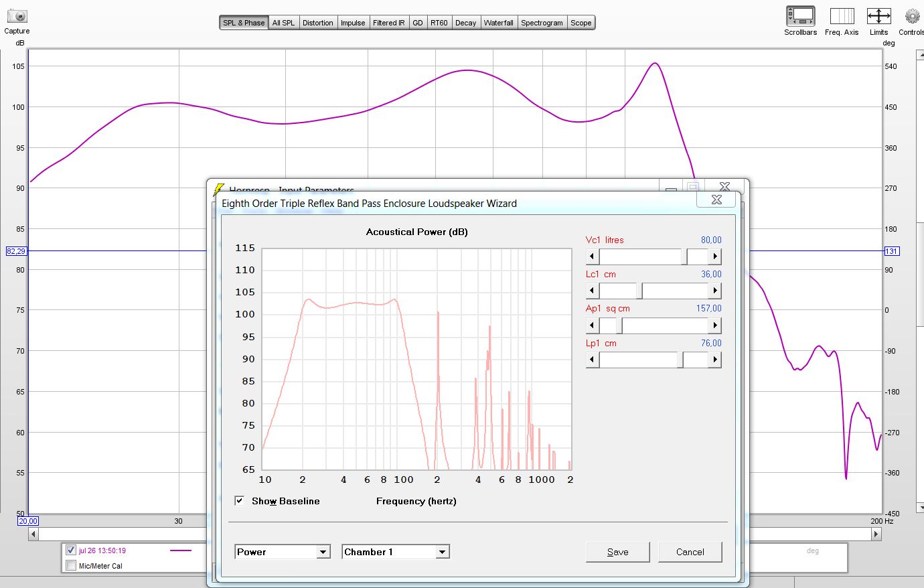This screenshot has width=924, height=588.
Task: Enable the Mic/Meter Cal checkbox
Action: tap(71, 566)
